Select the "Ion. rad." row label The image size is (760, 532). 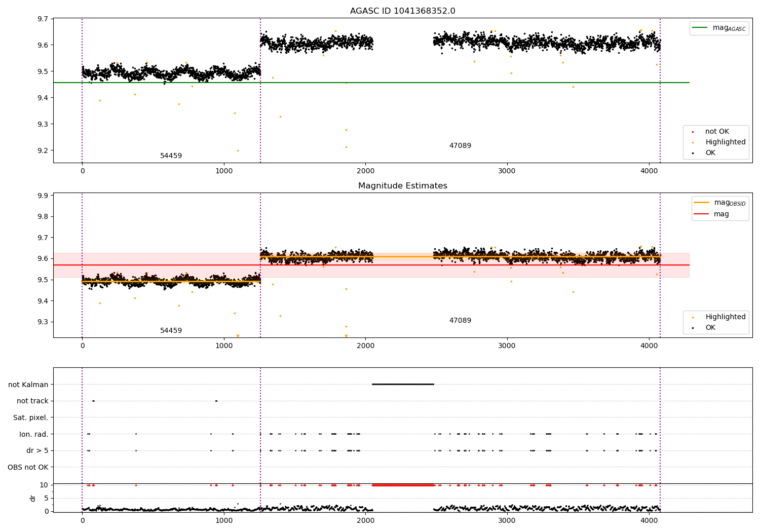(34, 434)
